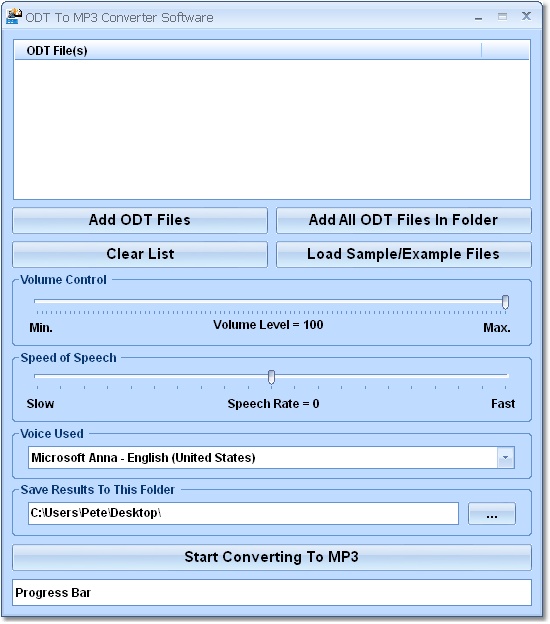Click the save folder path field
550x624 pixels.
(243, 513)
